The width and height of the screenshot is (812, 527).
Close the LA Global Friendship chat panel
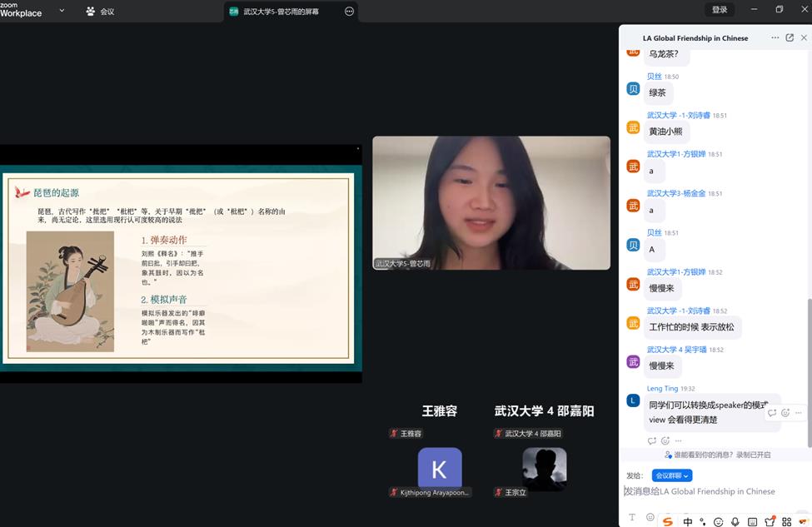tap(804, 37)
